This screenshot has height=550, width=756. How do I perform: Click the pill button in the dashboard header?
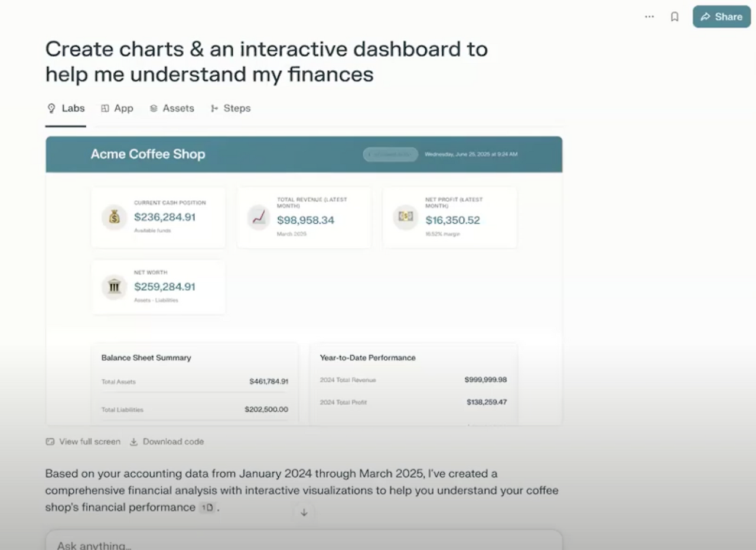tap(390, 154)
